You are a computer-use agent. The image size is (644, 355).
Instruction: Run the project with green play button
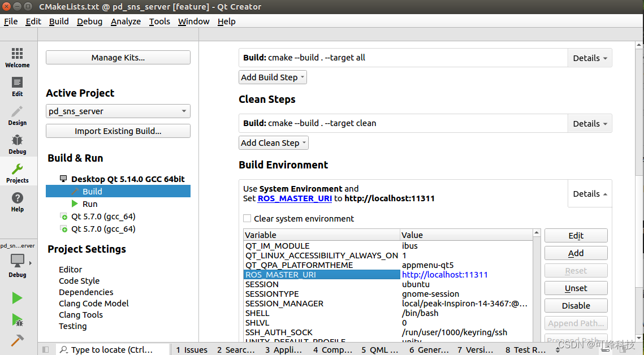18,298
